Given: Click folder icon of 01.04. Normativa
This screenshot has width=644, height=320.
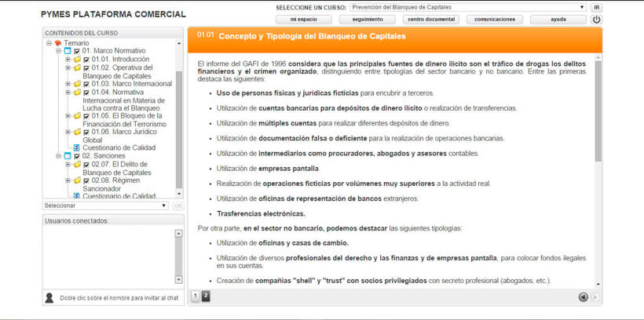Looking at the screenshot, I should (x=77, y=92).
